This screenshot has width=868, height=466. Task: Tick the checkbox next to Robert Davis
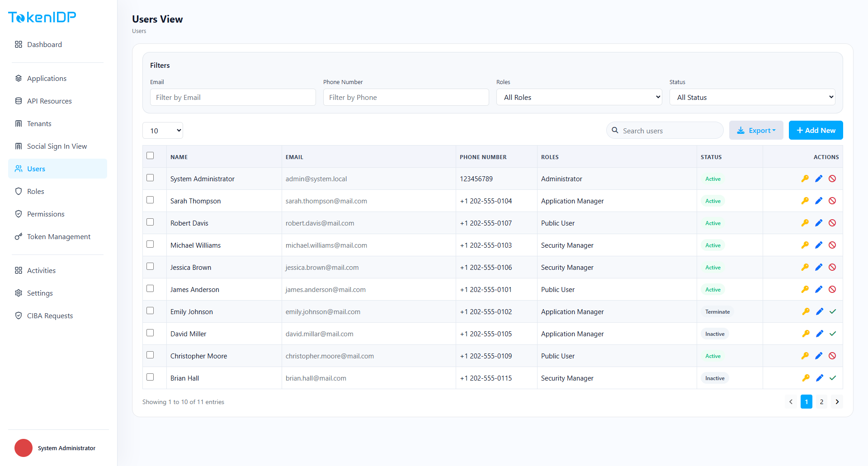(x=150, y=222)
